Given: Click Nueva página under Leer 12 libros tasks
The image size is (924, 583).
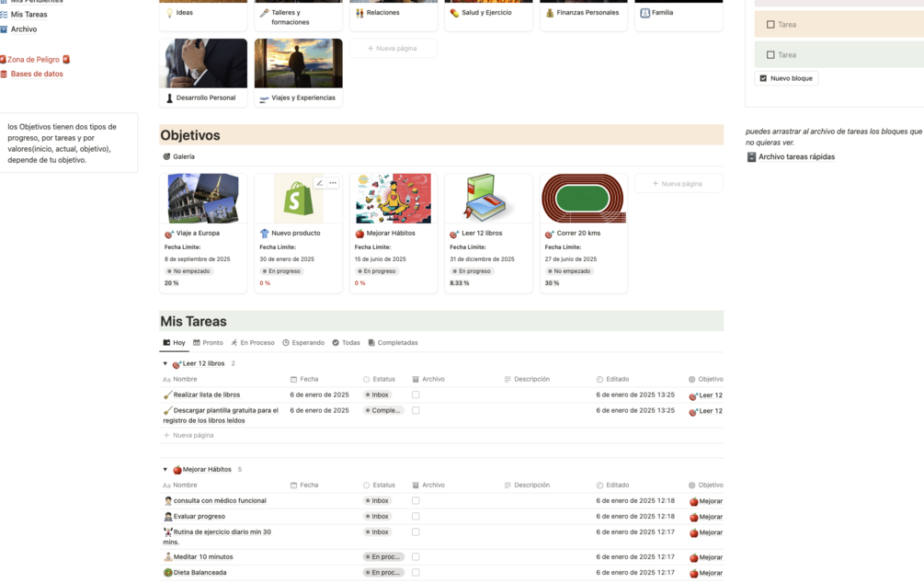Looking at the screenshot, I should 188,435.
